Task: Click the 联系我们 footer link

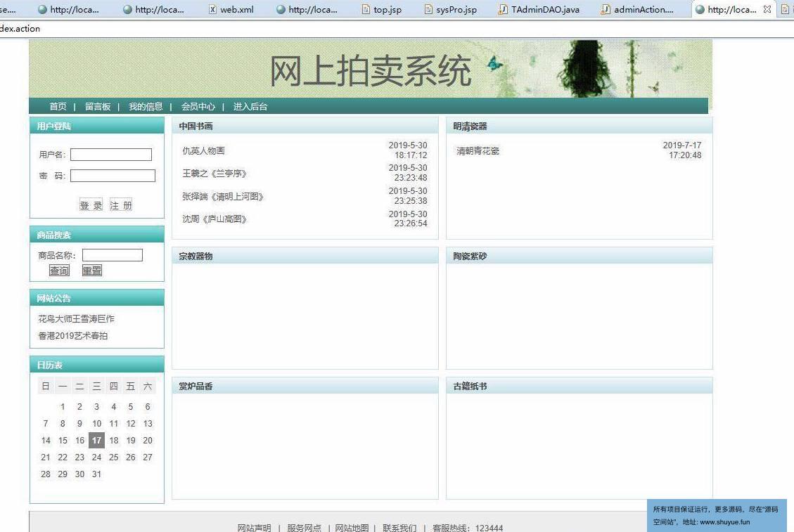Action: [399, 528]
